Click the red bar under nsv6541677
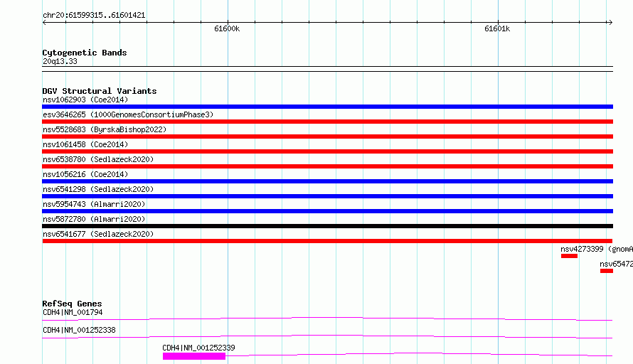Viewport: 633px width, 364px height. 327,241
